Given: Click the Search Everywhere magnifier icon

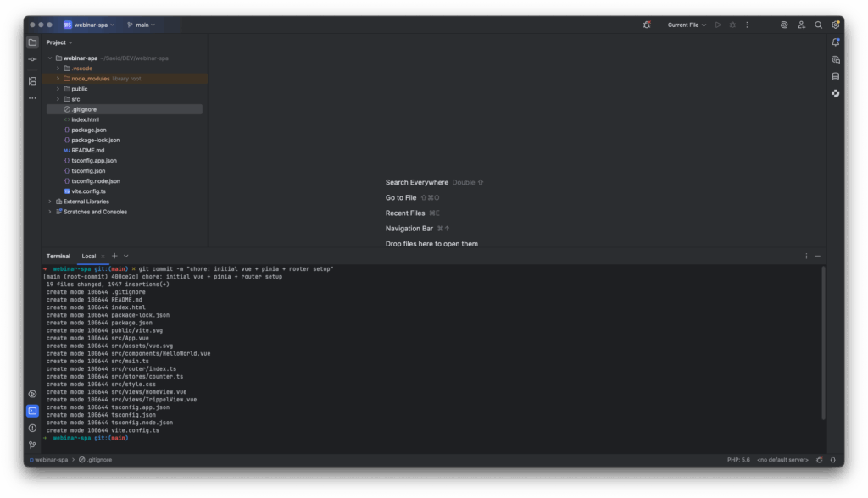Looking at the screenshot, I should [819, 25].
